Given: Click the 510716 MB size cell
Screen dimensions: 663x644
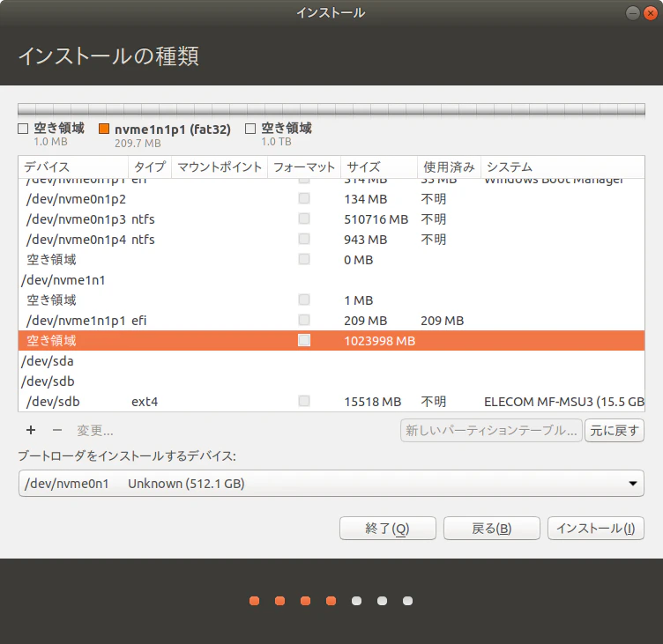Looking at the screenshot, I should tap(376, 219).
